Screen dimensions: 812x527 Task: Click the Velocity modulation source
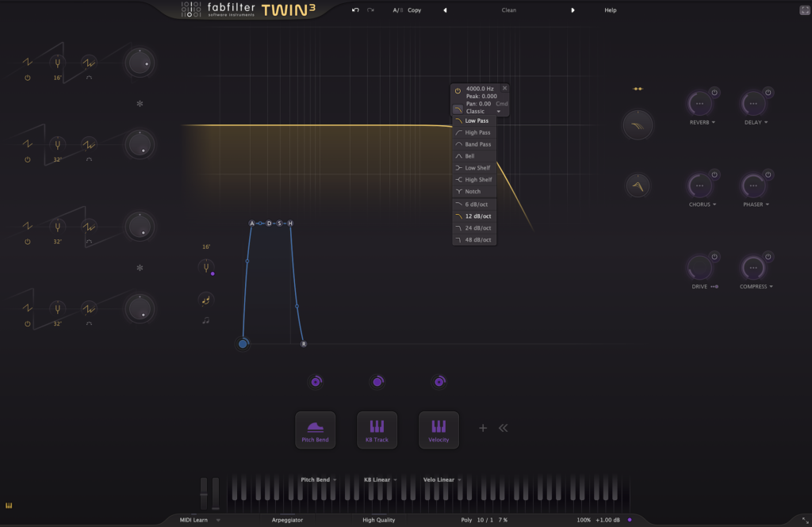pyautogui.click(x=439, y=430)
